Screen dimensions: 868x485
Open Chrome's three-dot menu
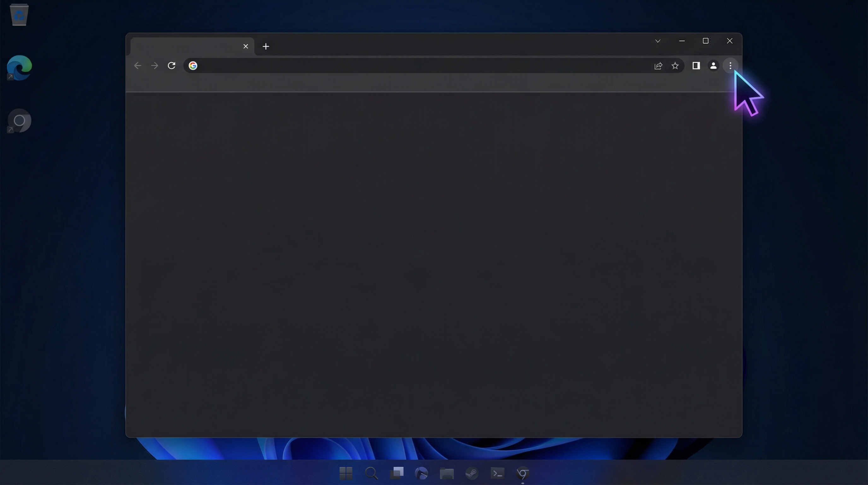pos(730,66)
